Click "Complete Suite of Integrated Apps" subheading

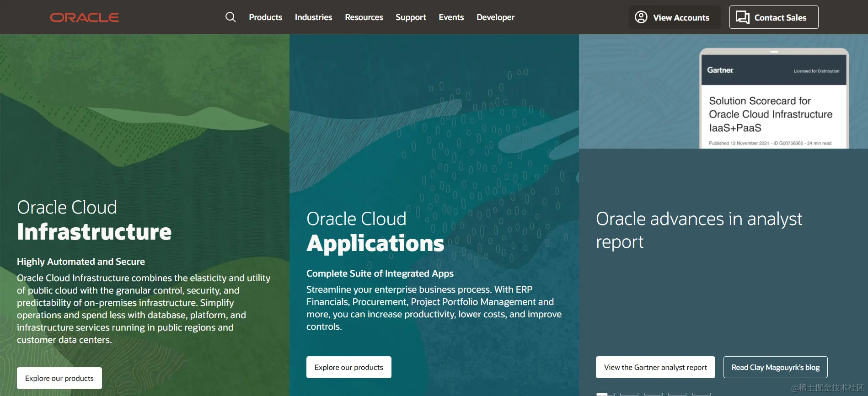(380, 273)
